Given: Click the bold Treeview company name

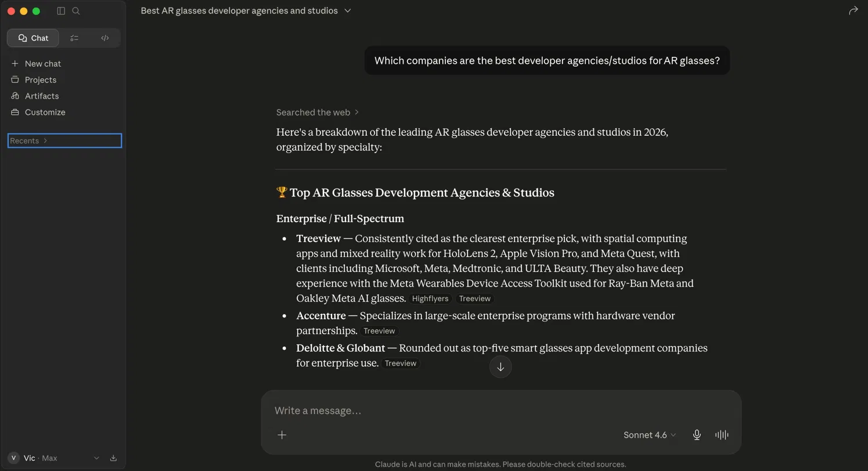Looking at the screenshot, I should click(318, 239).
